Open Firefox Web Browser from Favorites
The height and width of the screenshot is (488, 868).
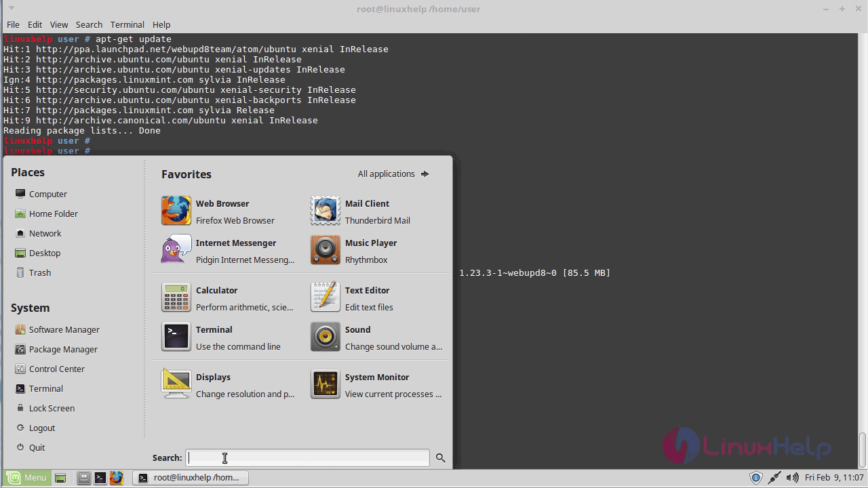coord(228,211)
